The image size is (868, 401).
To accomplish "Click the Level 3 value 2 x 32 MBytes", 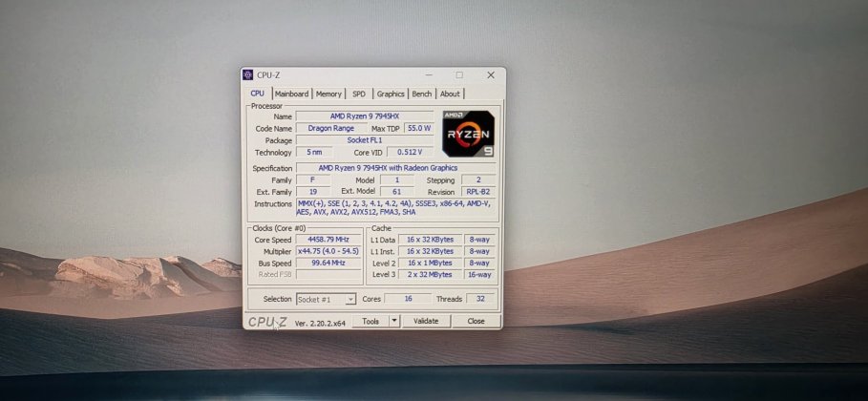I will click(x=430, y=274).
